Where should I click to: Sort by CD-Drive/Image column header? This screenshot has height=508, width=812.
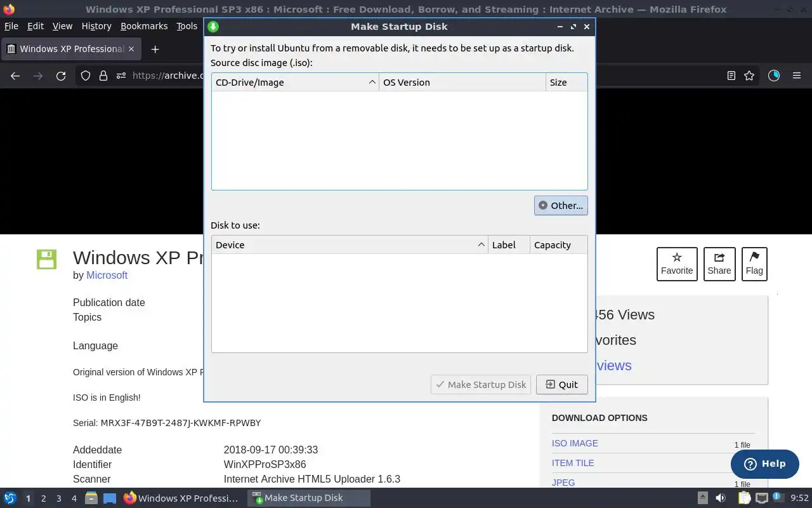pos(295,83)
